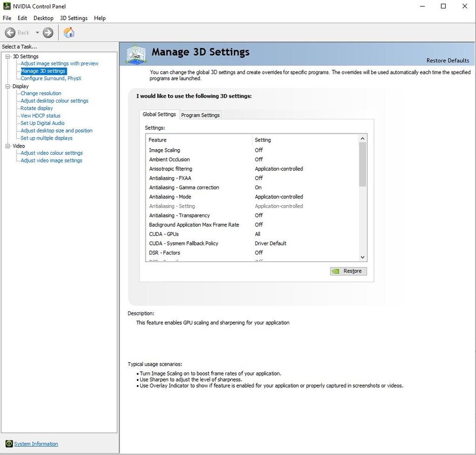Viewport: 476px width, 455px height.
Task: Switch to the Program Settings tab
Action: point(200,115)
